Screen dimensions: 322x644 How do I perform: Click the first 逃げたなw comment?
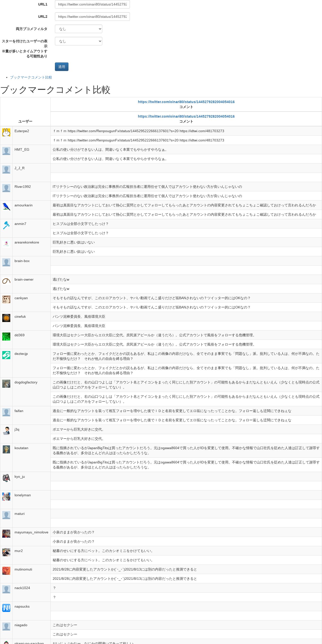[61, 279]
